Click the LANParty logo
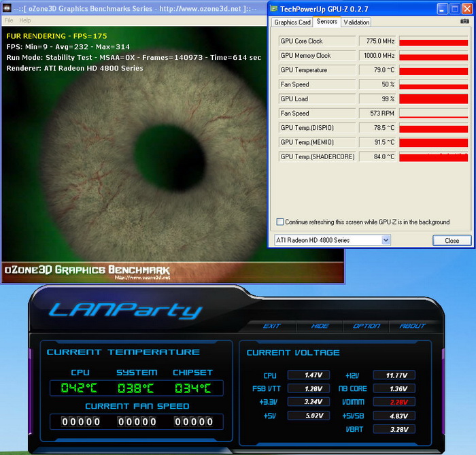This screenshot has height=455, width=476. 125,311
